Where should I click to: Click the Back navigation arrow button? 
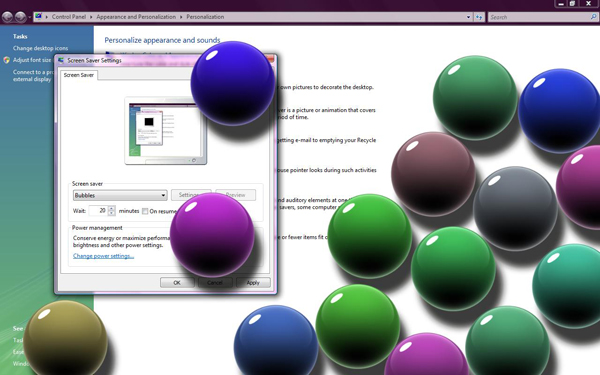tap(7, 17)
